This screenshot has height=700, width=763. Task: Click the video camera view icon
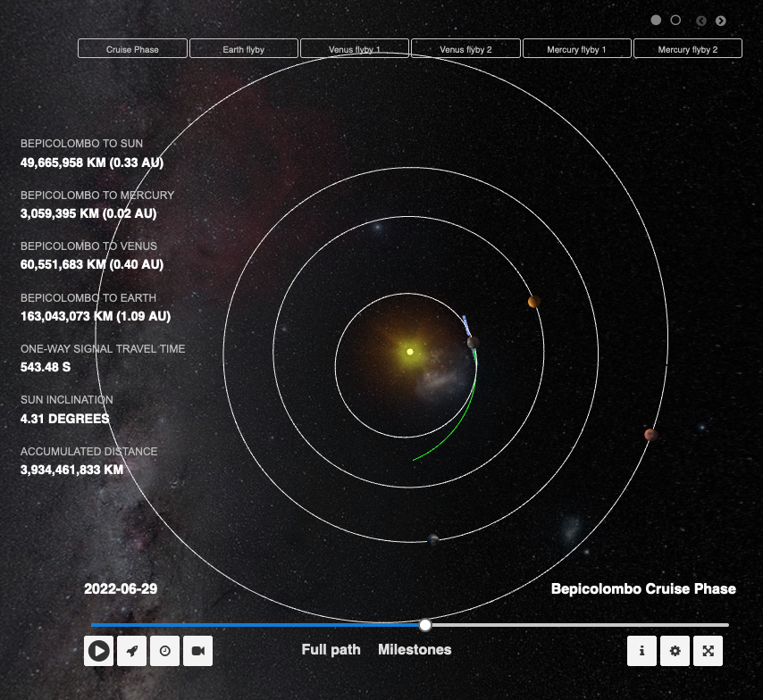click(x=198, y=650)
